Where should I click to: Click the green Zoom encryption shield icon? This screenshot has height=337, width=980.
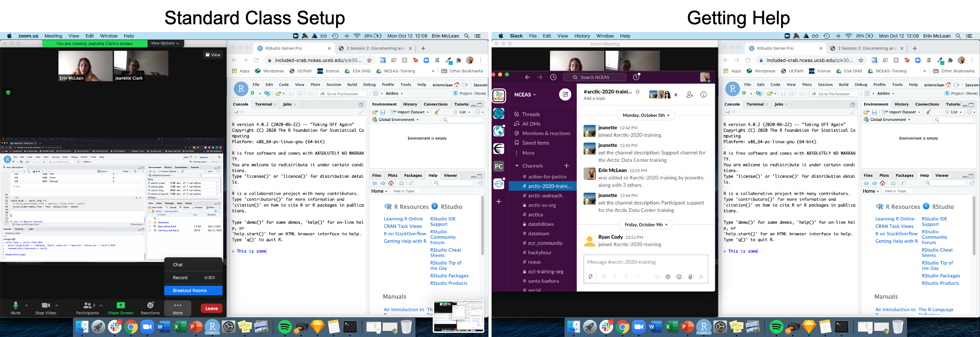[x=8, y=93]
